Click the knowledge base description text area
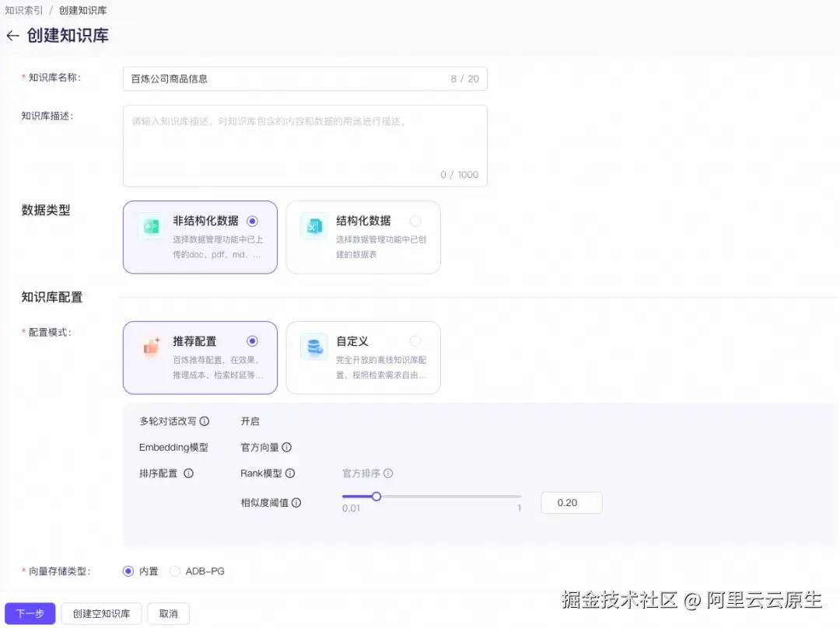This screenshot has width=840, height=628. point(305,144)
